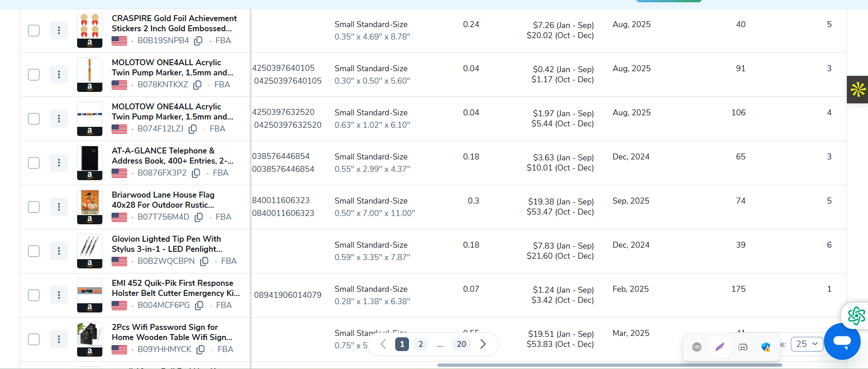Image resolution: width=868 pixels, height=369 pixels.
Task: Open the Windows Security shield warning icon
Action: pos(766,347)
